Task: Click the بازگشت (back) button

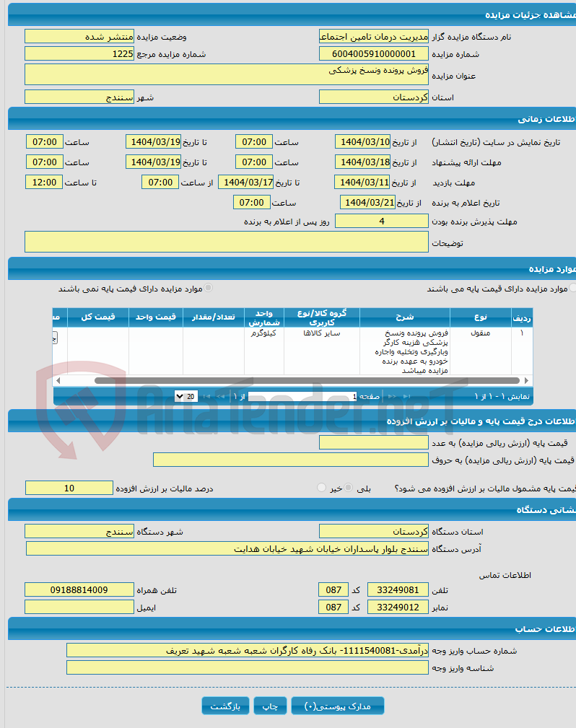Action: [x=225, y=706]
